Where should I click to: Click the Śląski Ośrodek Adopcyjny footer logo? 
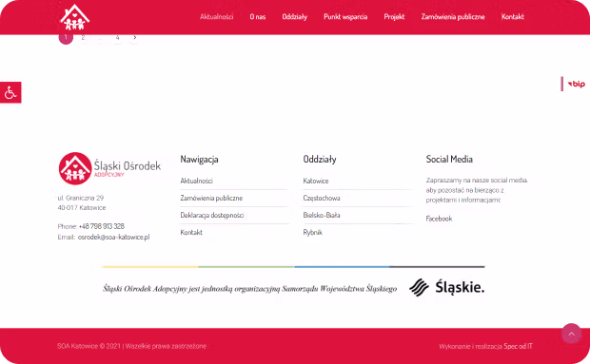[x=109, y=168]
